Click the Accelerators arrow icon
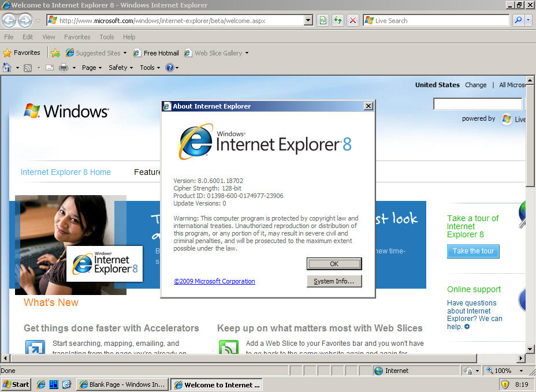The image size is (536, 392). click(x=35, y=347)
